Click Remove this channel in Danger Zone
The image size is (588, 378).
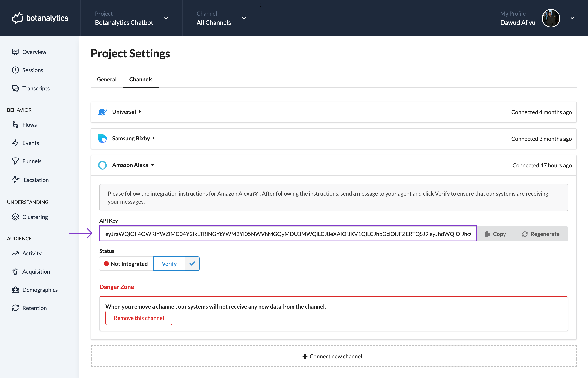(x=138, y=318)
